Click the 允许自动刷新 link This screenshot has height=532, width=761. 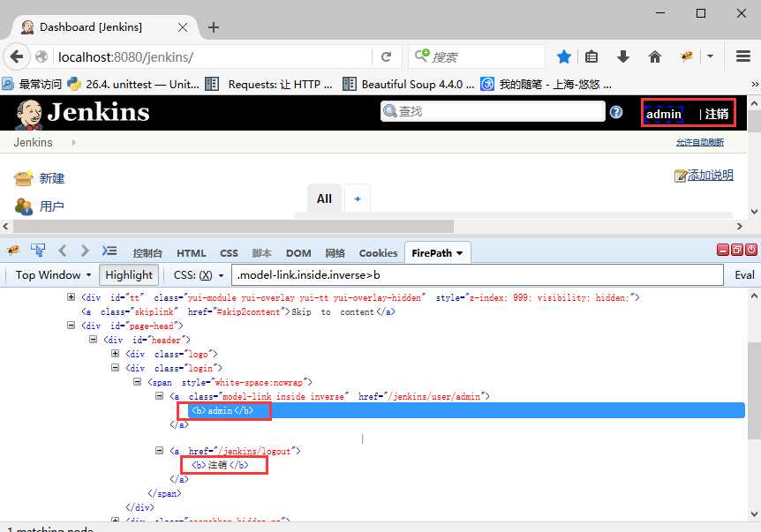pos(700,142)
